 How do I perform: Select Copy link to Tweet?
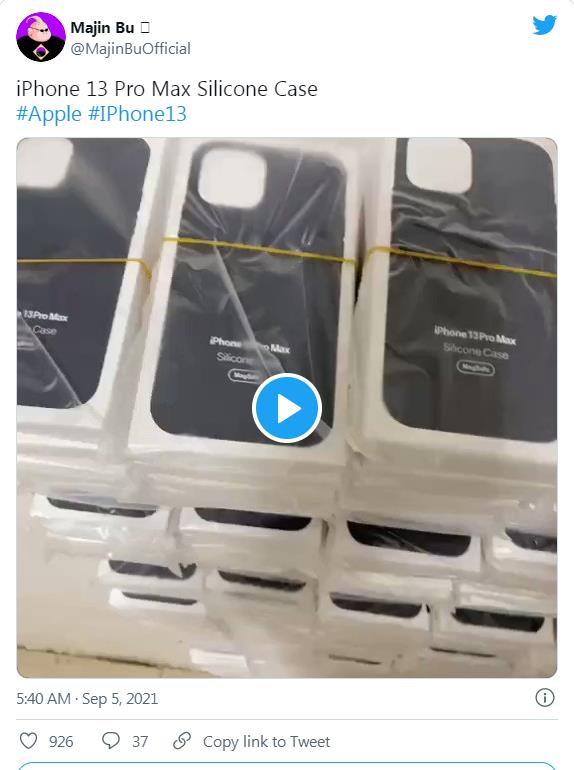pyautogui.click(x=266, y=742)
